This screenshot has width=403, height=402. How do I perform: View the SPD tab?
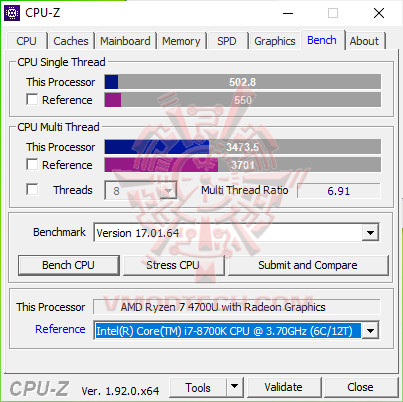[x=227, y=41]
